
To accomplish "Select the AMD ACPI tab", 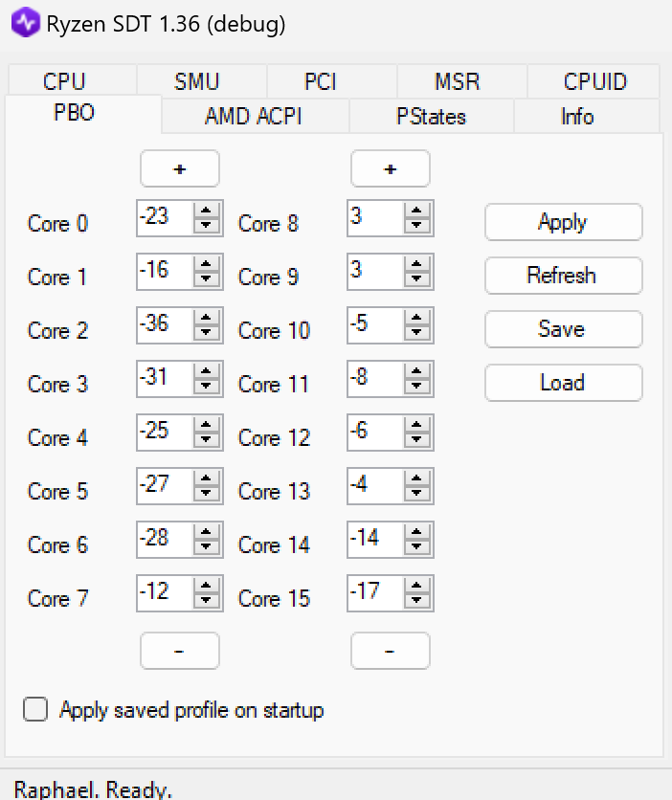I will click(x=254, y=117).
